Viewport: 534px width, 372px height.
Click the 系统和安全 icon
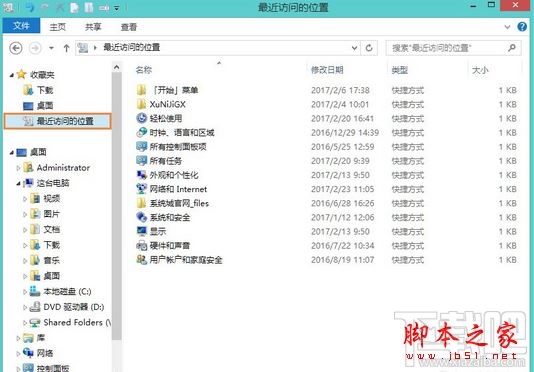click(141, 217)
